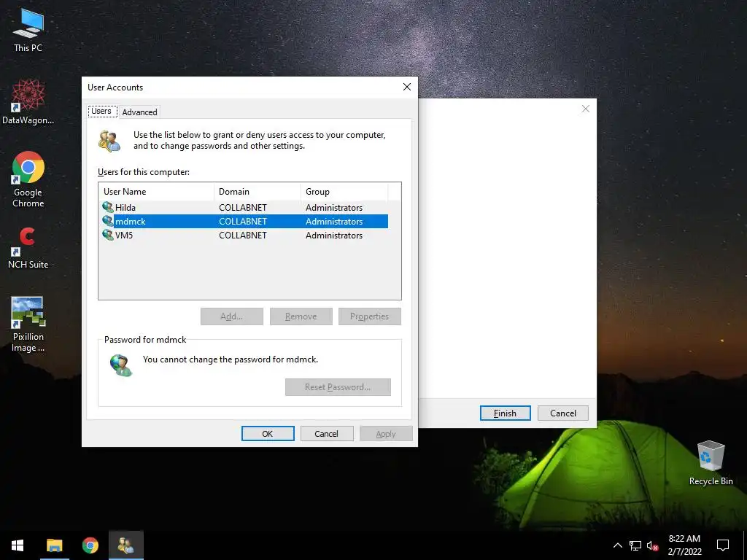Sort by Group column header
Image resolution: width=747 pixels, height=560 pixels.
click(x=344, y=192)
